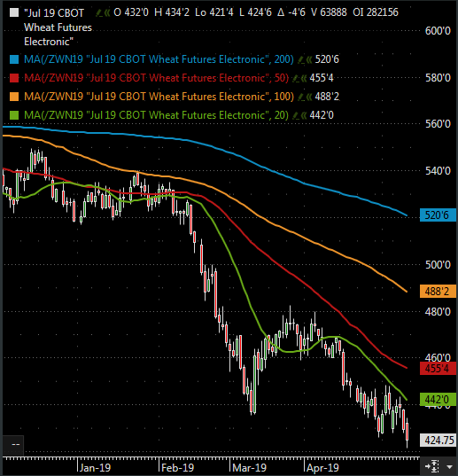Click the red MA 50 color swatch
Screen dimensions: 458x476
pos(14,78)
